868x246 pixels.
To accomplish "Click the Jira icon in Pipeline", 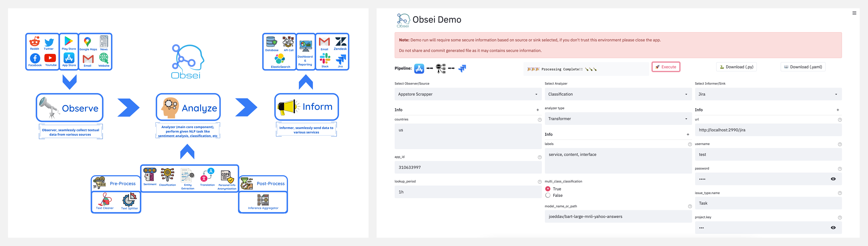I will 462,69.
